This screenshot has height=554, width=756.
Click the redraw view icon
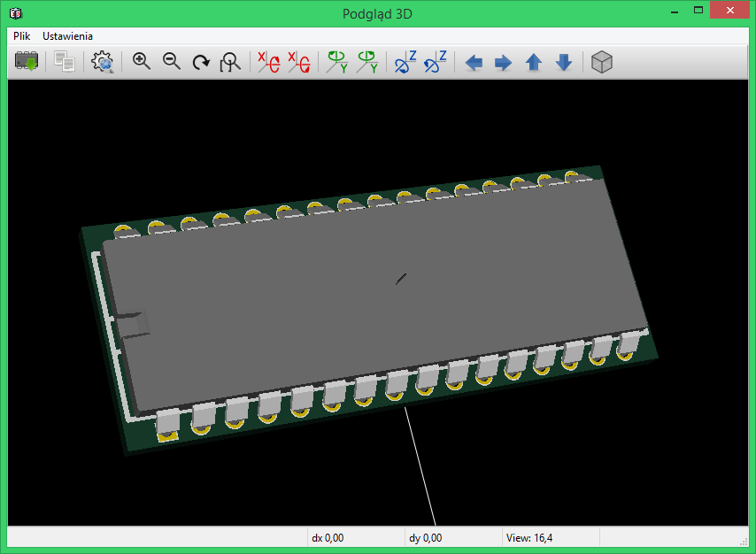[201, 62]
